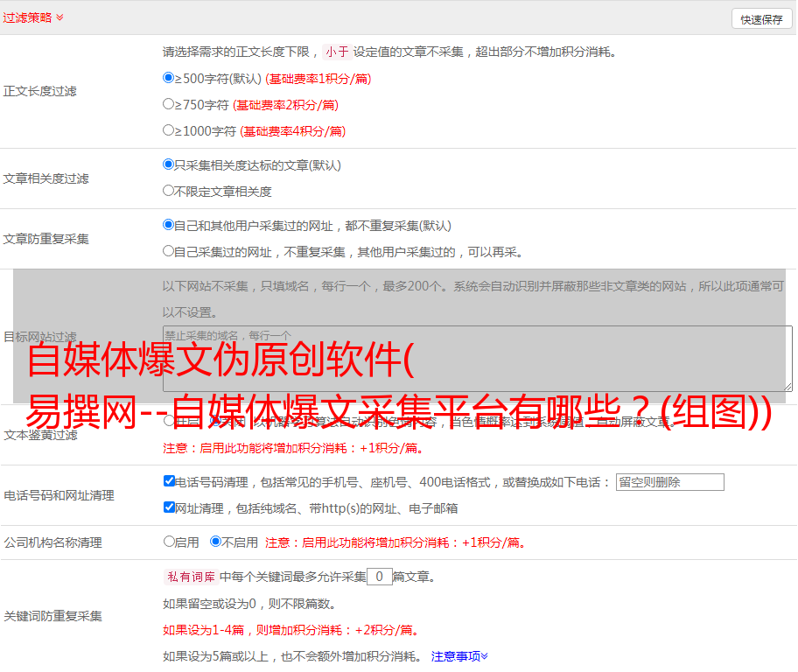Select 自己和其他用户采集过的网址 no-repeat option
Viewport: 798px width, 672px height.
pyautogui.click(x=169, y=225)
